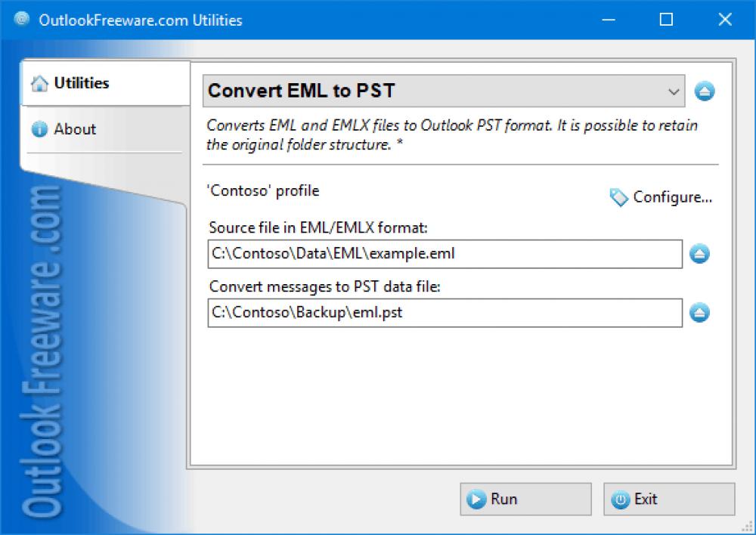756x535 pixels.
Task: Click the play icon inside the Run button
Action: tap(476, 499)
